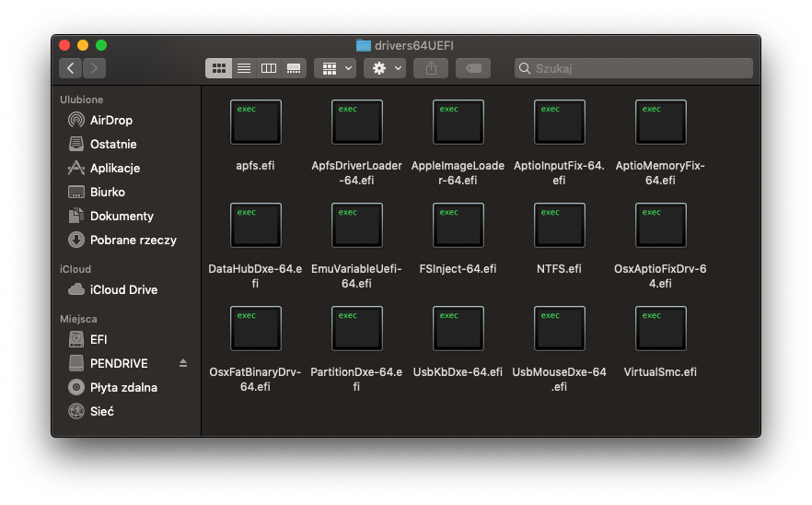The height and width of the screenshot is (505, 812).
Task: Select the VirtualSmc.efi file icon
Action: click(661, 329)
